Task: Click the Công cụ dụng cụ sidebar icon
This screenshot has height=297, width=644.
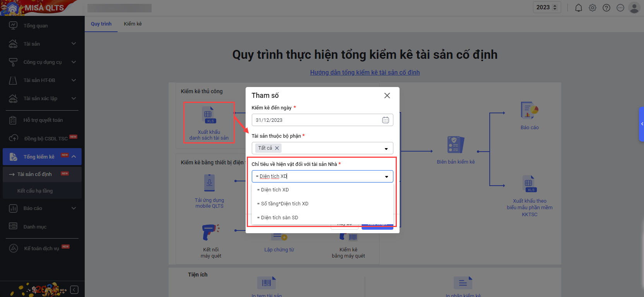Action: 13,62
